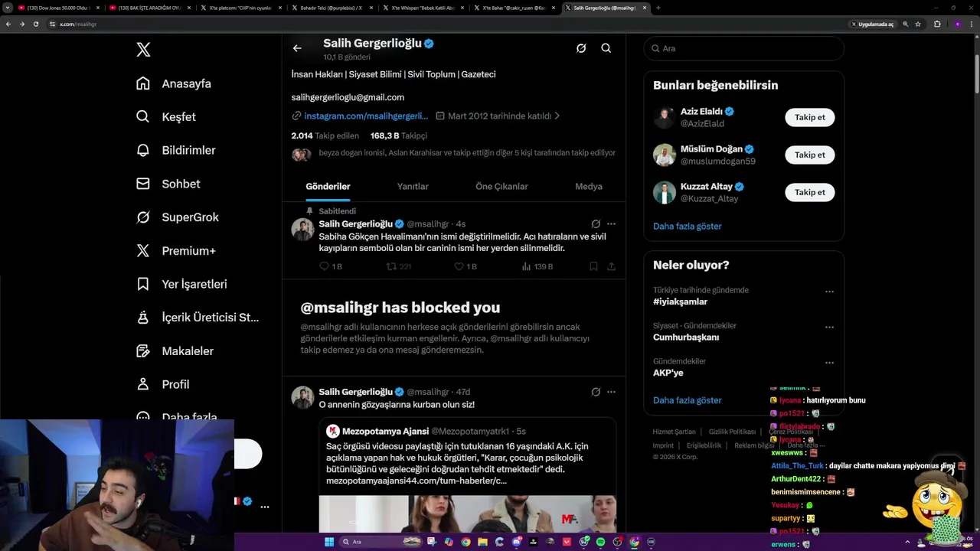Open Keşfet from the sidebar
Screen dimensions: 980x551
point(166,117)
